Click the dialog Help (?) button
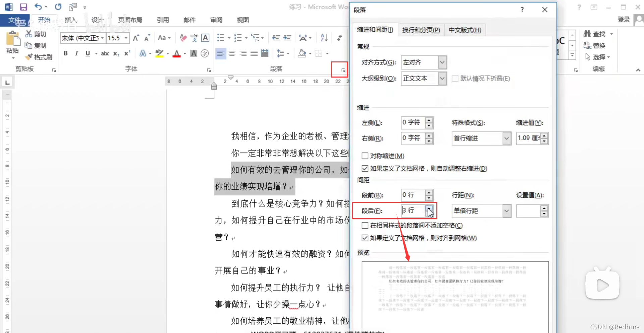 522,10
